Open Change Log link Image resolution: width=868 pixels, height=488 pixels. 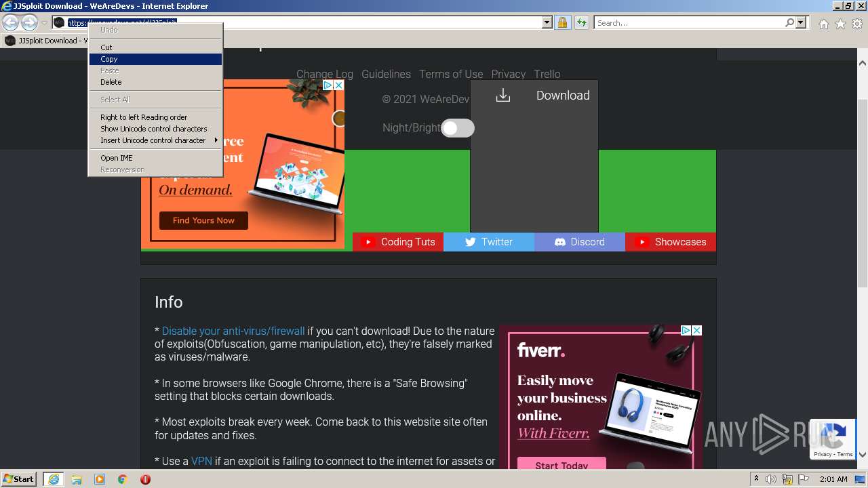pos(325,74)
